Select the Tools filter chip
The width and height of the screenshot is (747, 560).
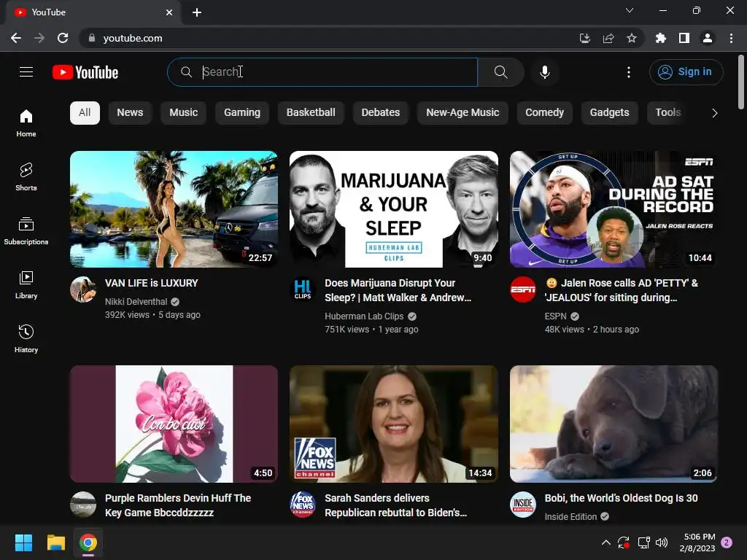[x=668, y=113]
